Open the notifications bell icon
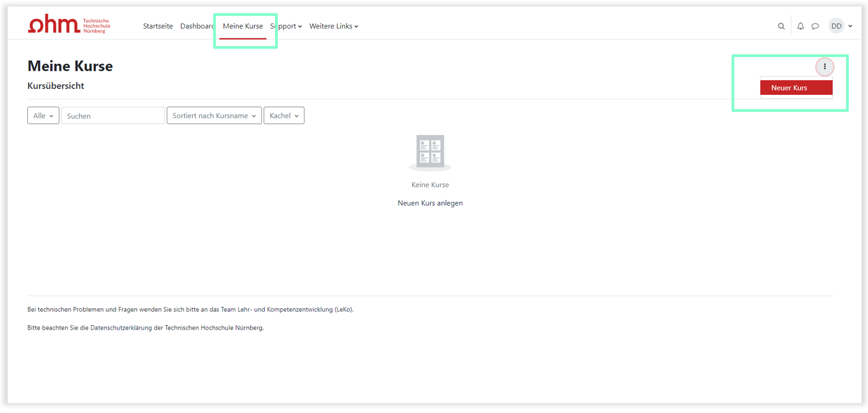This screenshot has width=868, height=413. (800, 26)
